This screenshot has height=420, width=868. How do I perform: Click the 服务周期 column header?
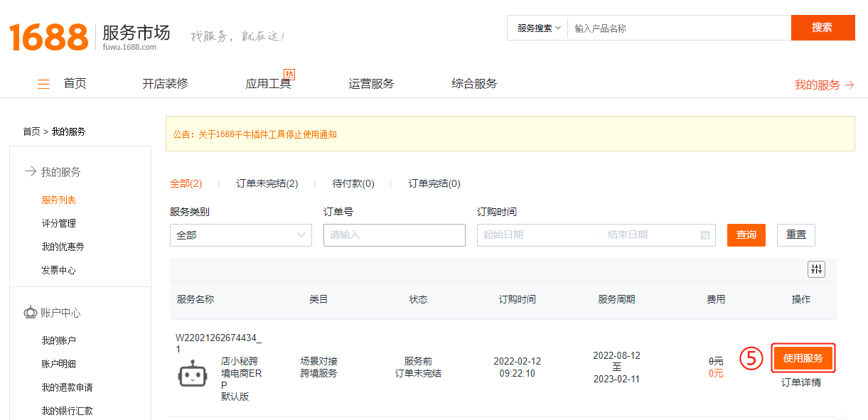[x=616, y=299]
